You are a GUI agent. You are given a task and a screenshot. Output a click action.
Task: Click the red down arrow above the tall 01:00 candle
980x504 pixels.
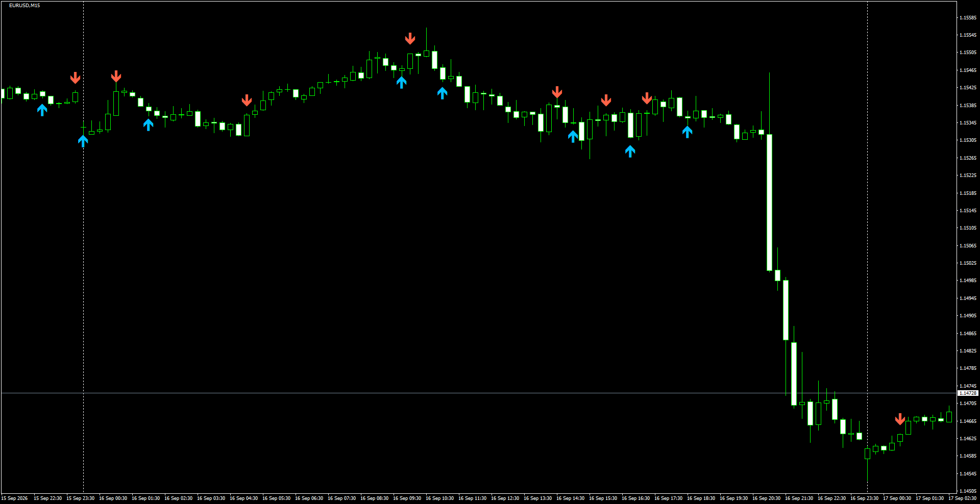pyautogui.click(x=116, y=77)
